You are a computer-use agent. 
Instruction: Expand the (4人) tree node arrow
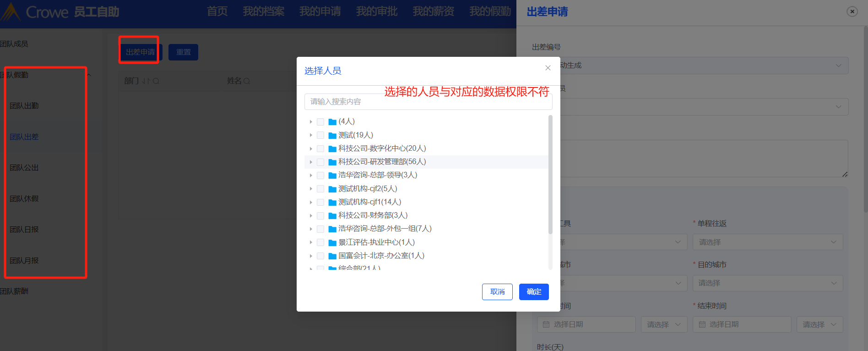pos(311,122)
